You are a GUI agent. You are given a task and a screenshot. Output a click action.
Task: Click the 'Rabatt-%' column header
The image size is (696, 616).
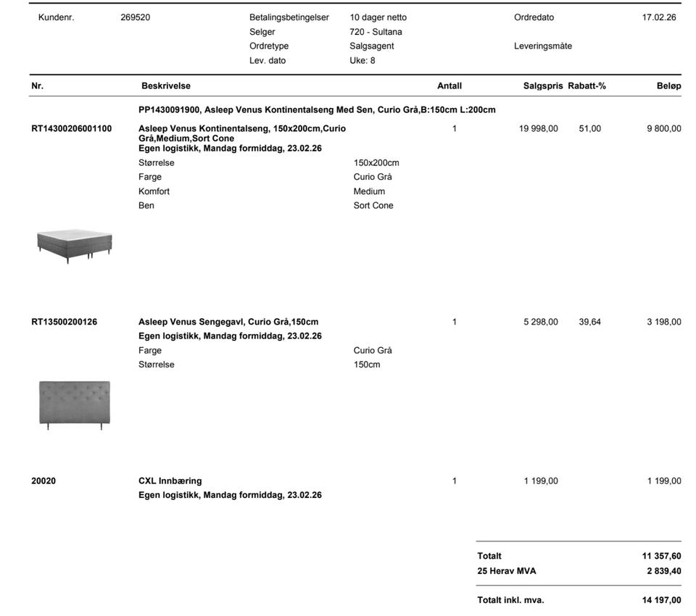(x=587, y=86)
